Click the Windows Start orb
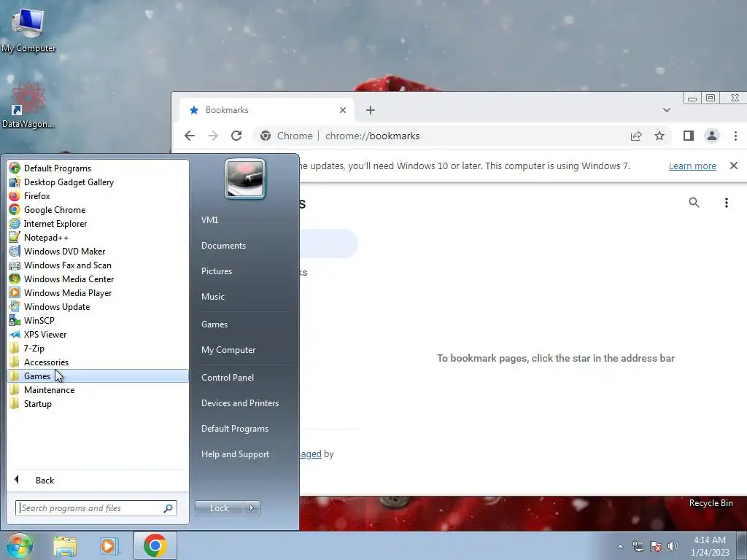The image size is (747, 560). pyautogui.click(x=19, y=545)
